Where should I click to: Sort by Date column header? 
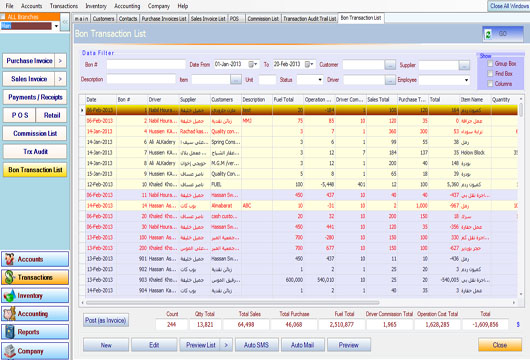pos(101,100)
